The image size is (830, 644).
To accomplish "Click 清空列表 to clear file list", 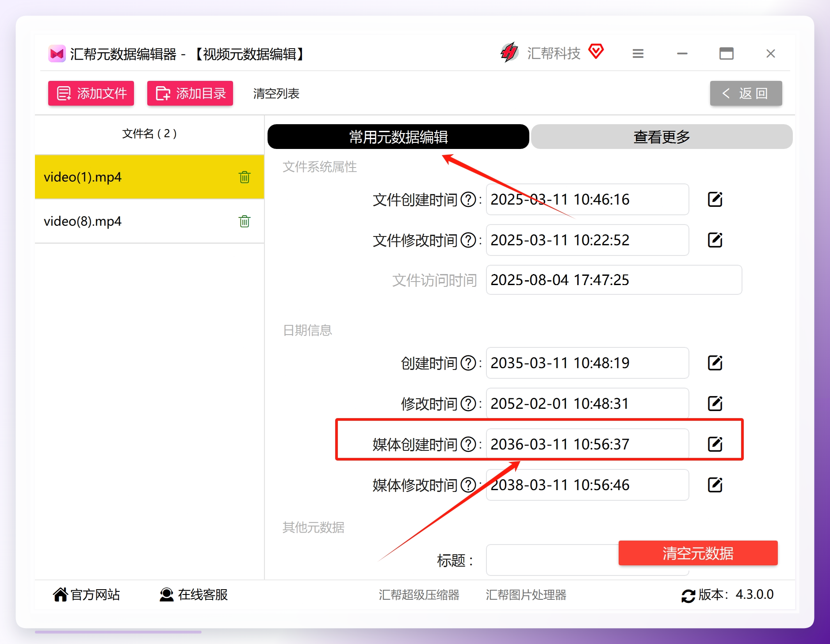I will pyautogui.click(x=276, y=94).
